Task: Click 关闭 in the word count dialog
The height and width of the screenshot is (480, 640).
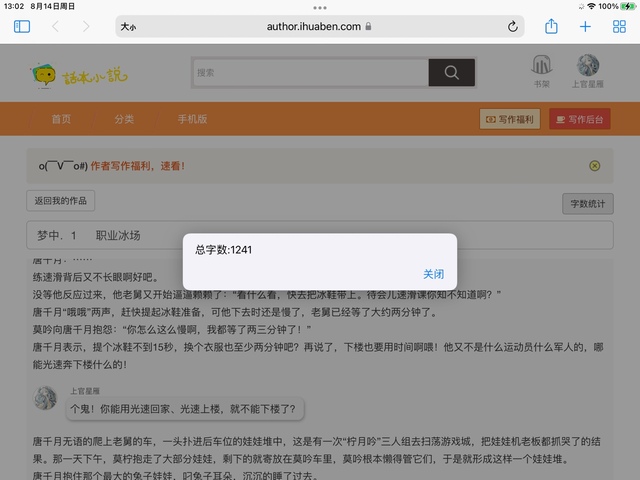Action: point(433,273)
